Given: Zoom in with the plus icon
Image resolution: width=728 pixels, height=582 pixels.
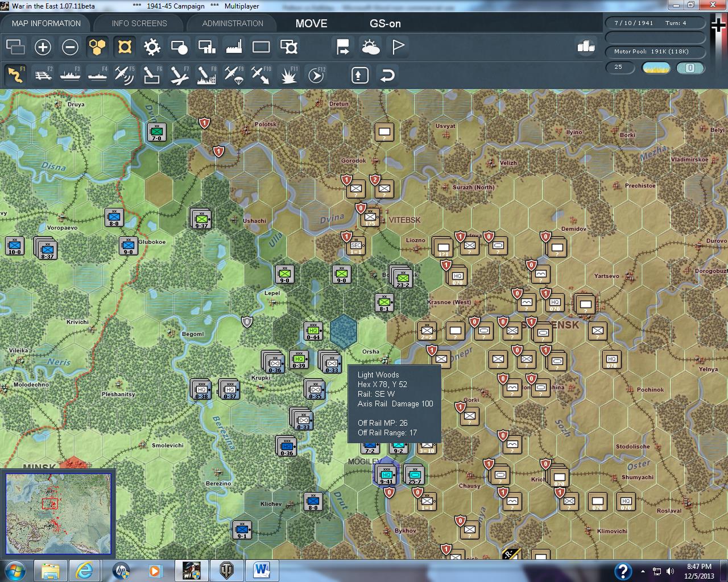Looking at the screenshot, I should tap(43, 47).
